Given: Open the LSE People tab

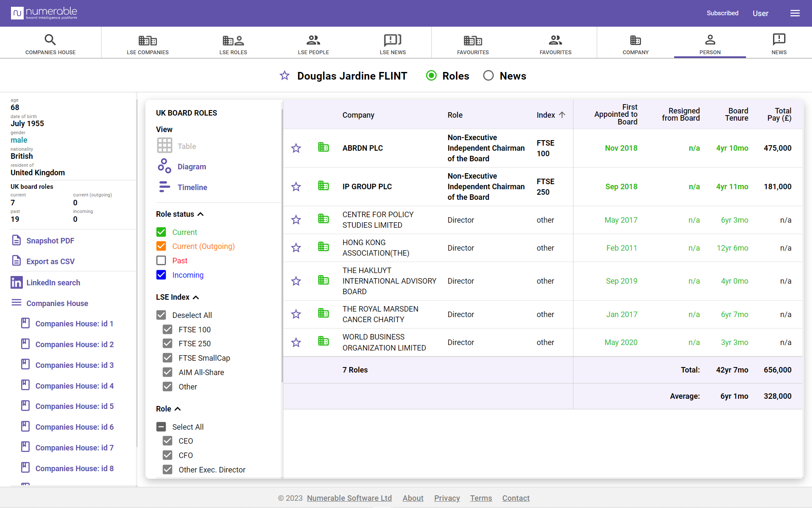Looking at the screenshot, I should coord(313,44).
